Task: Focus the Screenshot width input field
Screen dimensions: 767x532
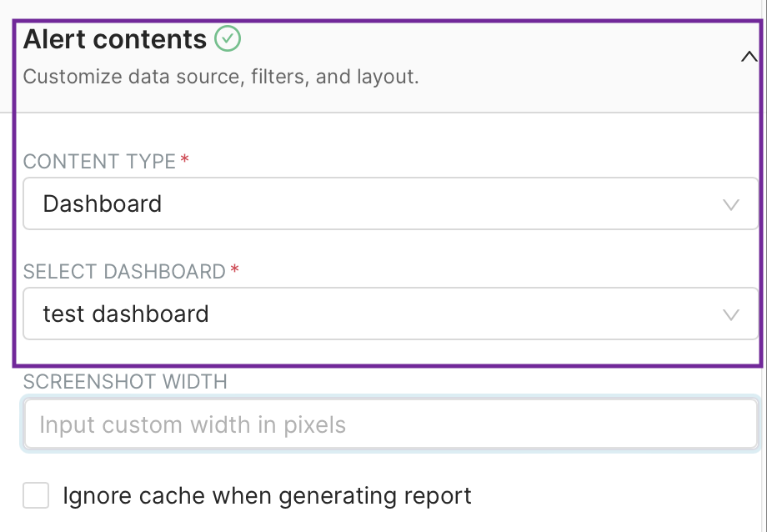Action: [x=390, y=424]
